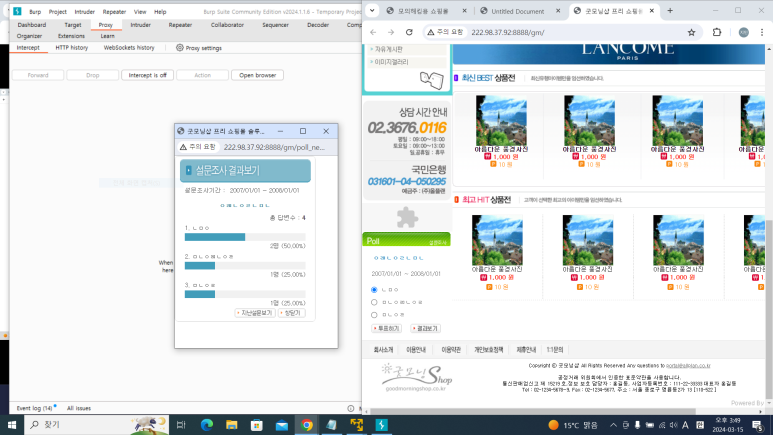Click the Chrome address bar URL
This screenshot has height=435, width=773.
pos(508,32)
